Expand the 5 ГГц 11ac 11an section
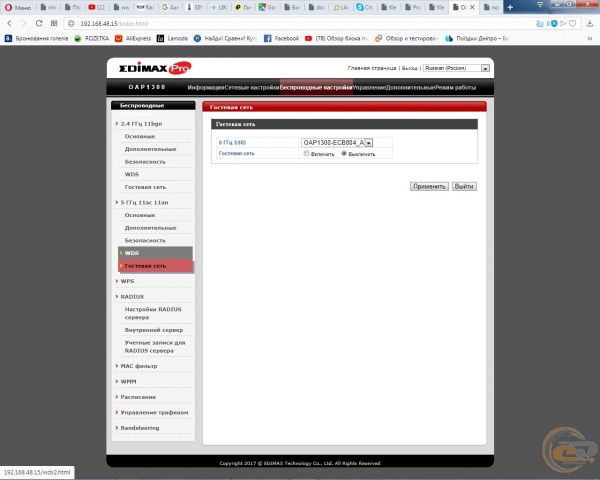600x480 pixels. pos(144,202)
